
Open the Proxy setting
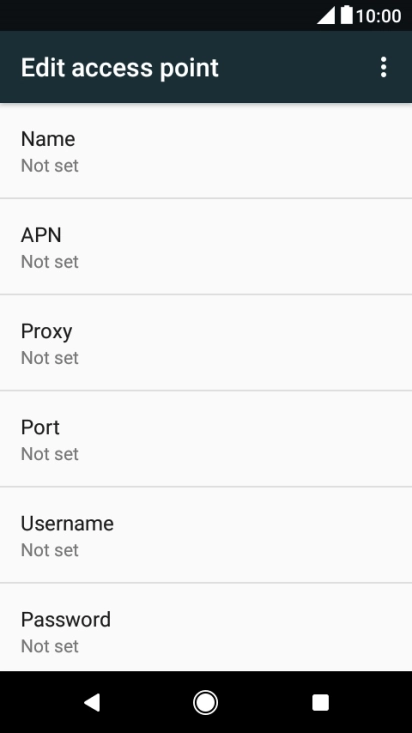[x=206, y=343]
